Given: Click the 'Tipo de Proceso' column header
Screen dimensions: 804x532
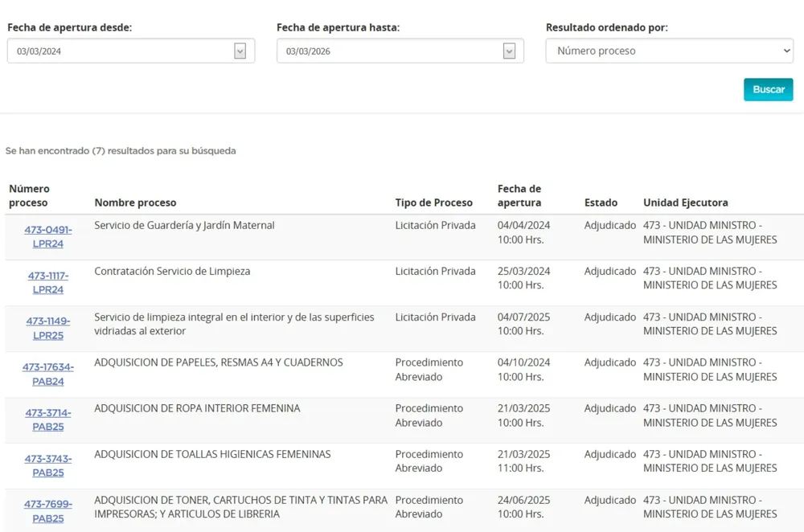Looking at the screenshot, I should click(433, 203).
